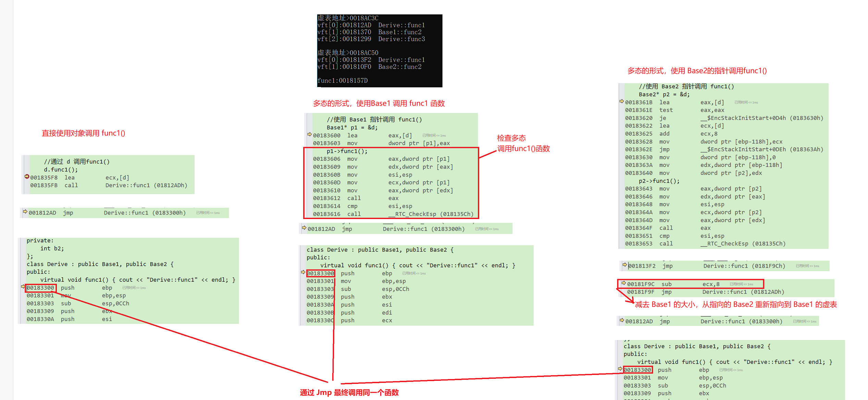
Task: Select instruction 00183616 call __RTC_CheckEsp
Action: coord(393,214)
